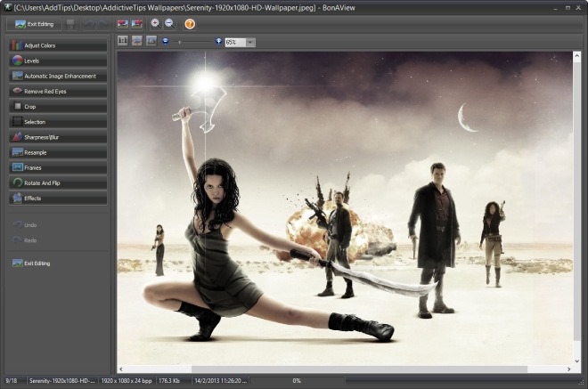Viewport: 588px width, 389px height.
Task: Open the Adjust Colors tool
Action: pos(58,45)
